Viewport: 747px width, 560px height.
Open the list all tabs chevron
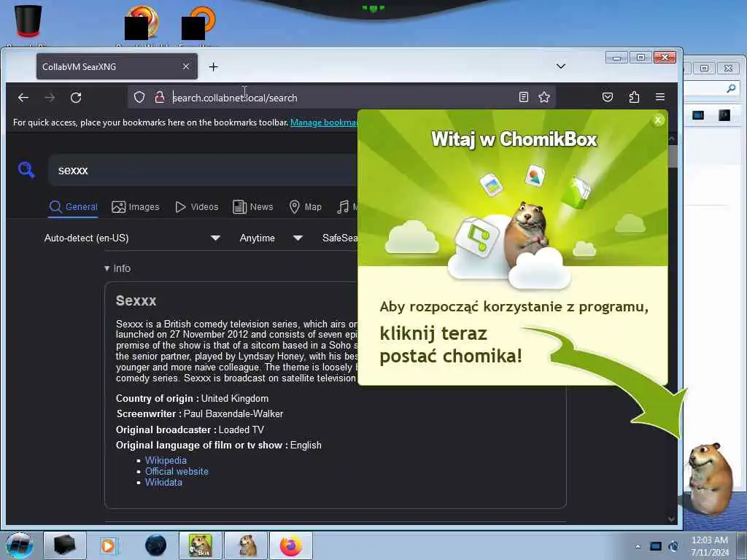561,66
